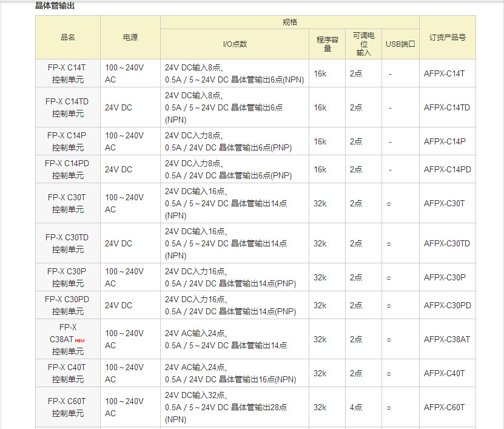Click the AFPX-C14TD order number
504x429 pixels.
coord(446,107)
